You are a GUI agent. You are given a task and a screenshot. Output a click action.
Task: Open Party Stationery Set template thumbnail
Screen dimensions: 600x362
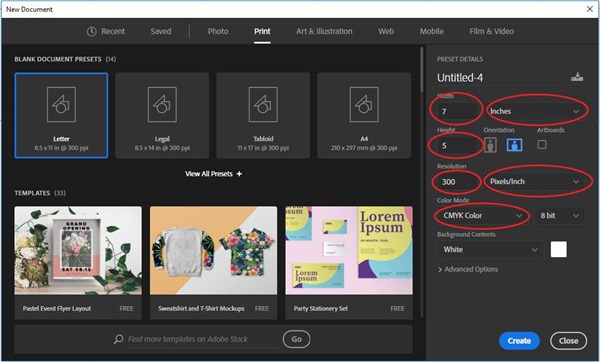pos(349,251)
